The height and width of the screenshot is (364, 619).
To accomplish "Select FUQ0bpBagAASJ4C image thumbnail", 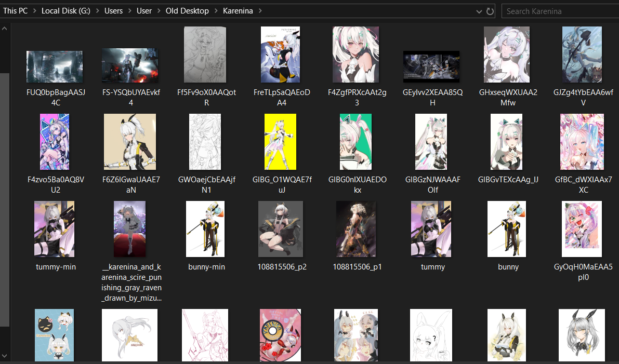I will pos(55,66).
